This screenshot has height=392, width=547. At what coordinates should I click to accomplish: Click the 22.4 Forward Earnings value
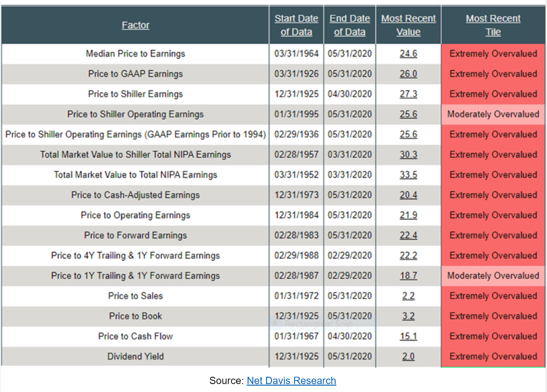(408, 235)
